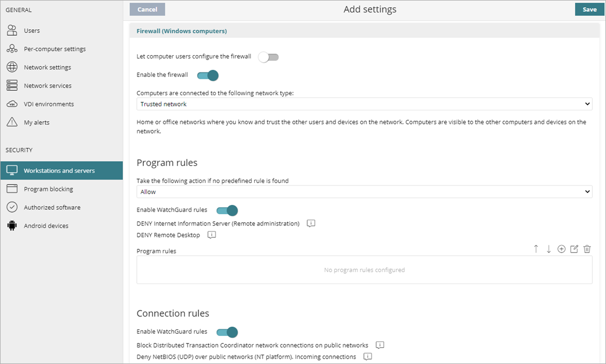The image size is (606, 364).
Task: Disable the Enable the firewall toggle
Action: click(207, 76)
